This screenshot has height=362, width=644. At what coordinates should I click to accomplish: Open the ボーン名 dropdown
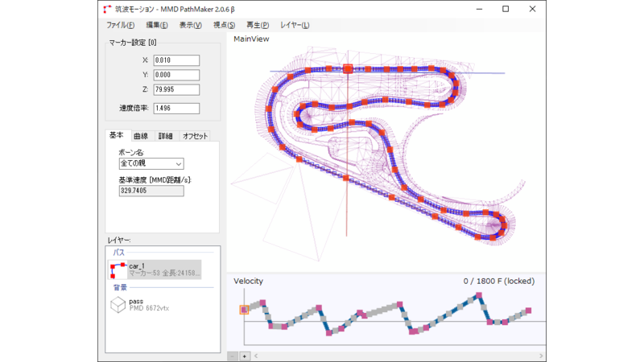(x=151, y=163)
